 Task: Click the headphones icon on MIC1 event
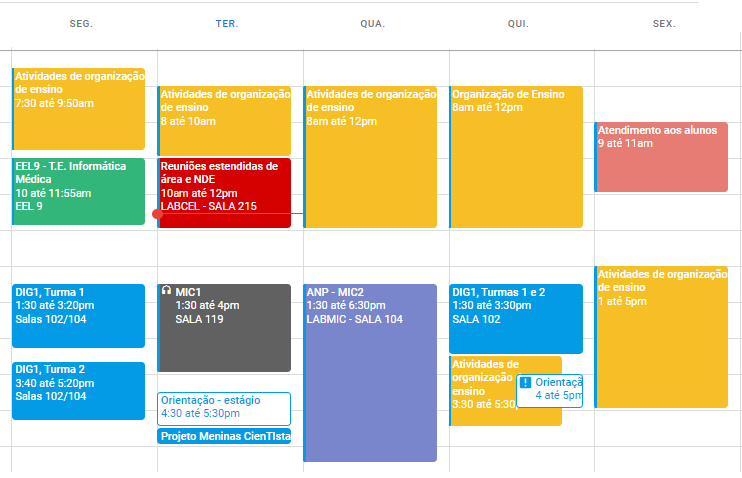coord(166,291)
